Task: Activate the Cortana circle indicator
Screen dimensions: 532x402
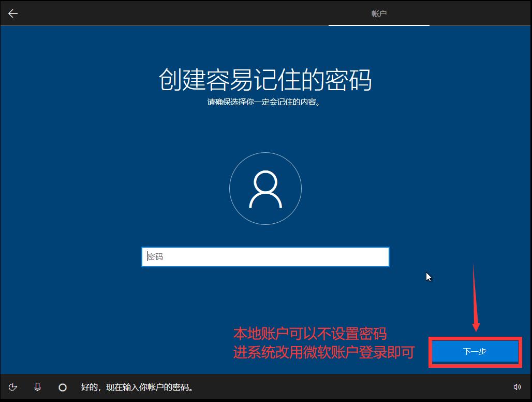Action: [x=63, y=387]
